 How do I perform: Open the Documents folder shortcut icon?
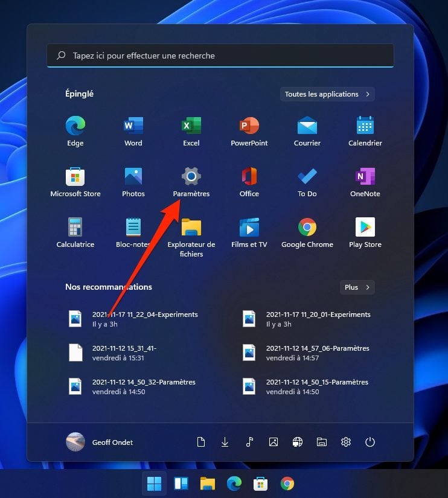(201, 442)
